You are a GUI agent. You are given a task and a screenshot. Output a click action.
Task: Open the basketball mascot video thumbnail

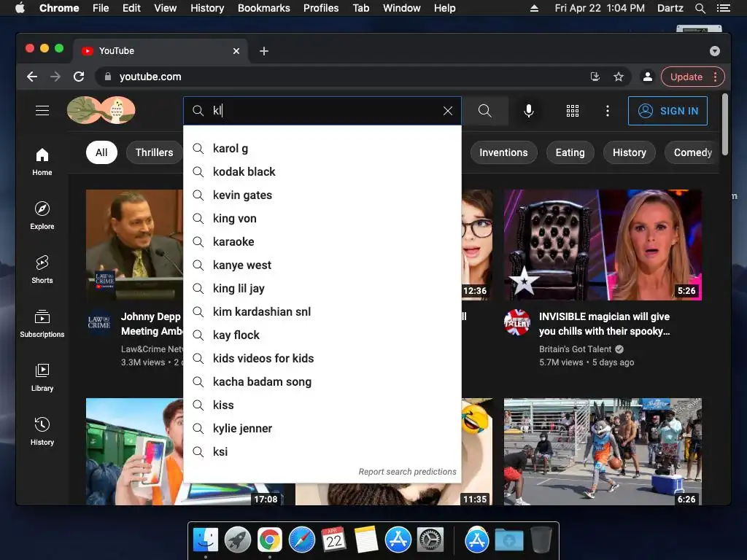click(603, 451)
